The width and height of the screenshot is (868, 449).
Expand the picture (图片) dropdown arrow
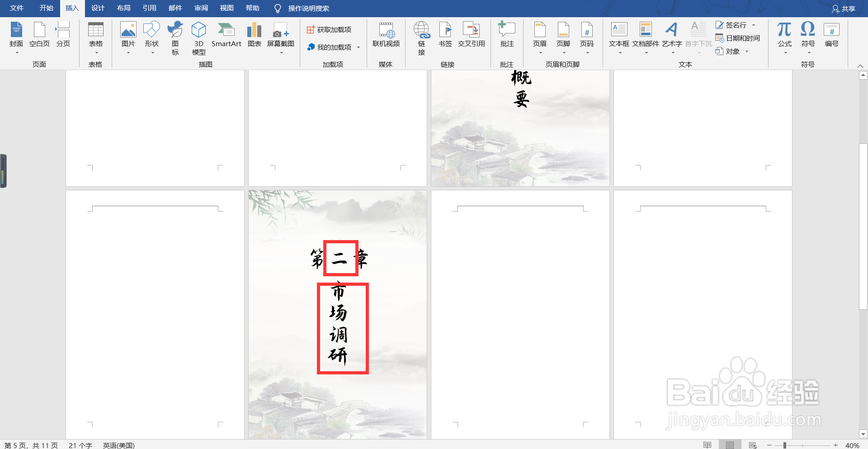[x=128, y=53]
